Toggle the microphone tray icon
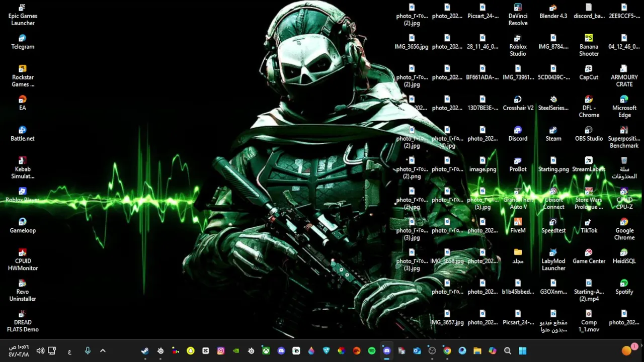This screenshot has height=362, width=644. pyautogui.click(x=88, y=351)
